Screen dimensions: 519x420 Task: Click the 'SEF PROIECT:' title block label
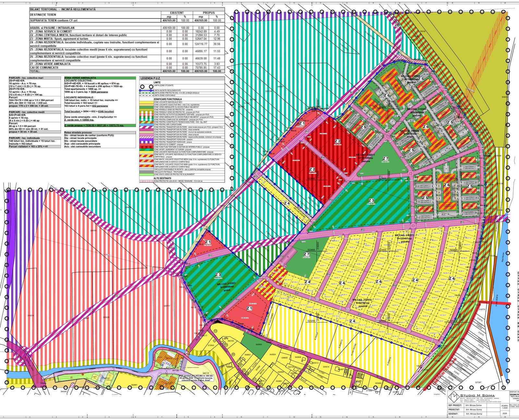click(455, 405)
